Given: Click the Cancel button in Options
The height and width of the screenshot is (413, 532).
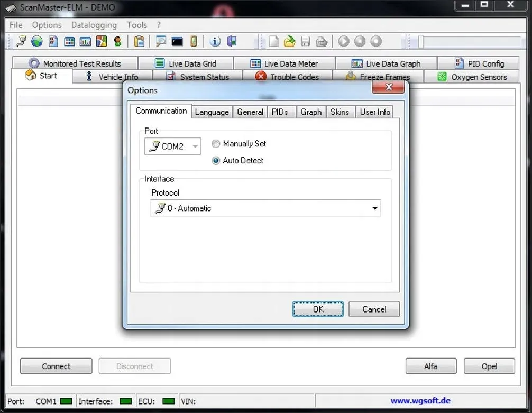Looking at the screenshot, I should [x=374, y=309].
